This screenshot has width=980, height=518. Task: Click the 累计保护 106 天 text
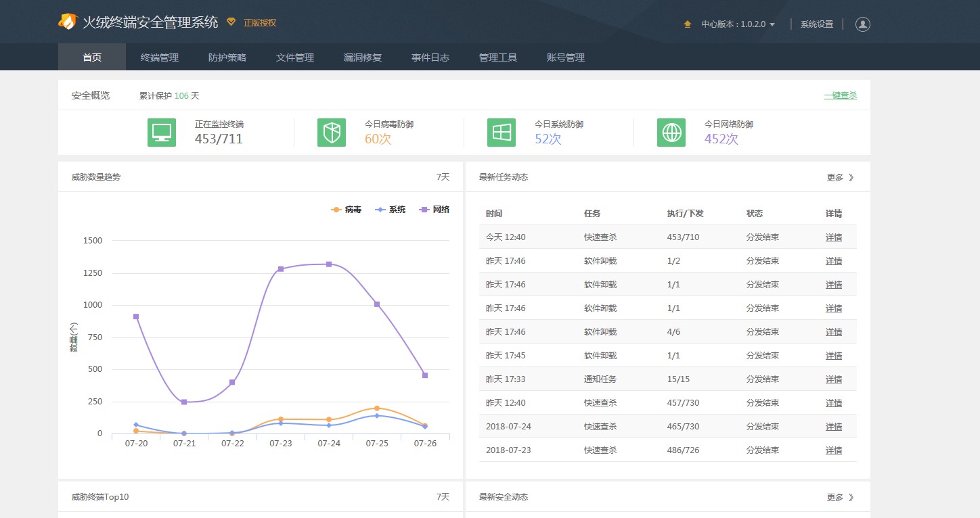pyautogui.click(x=169, y=95)
